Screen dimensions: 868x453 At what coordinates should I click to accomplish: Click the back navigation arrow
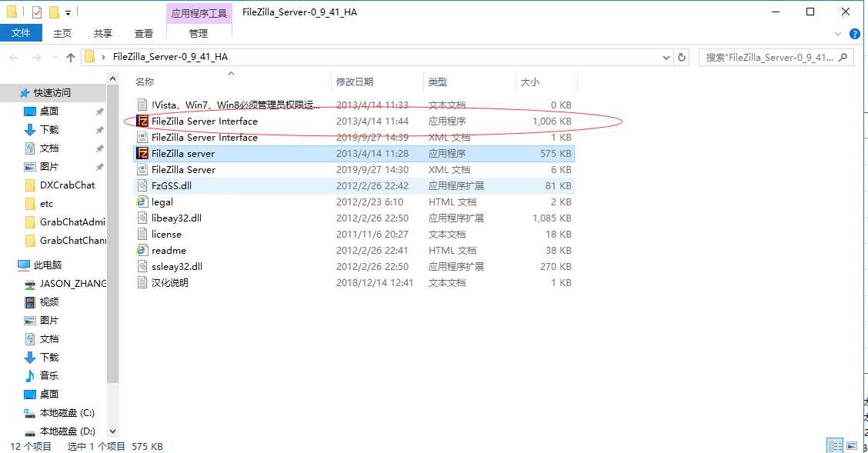15,57
